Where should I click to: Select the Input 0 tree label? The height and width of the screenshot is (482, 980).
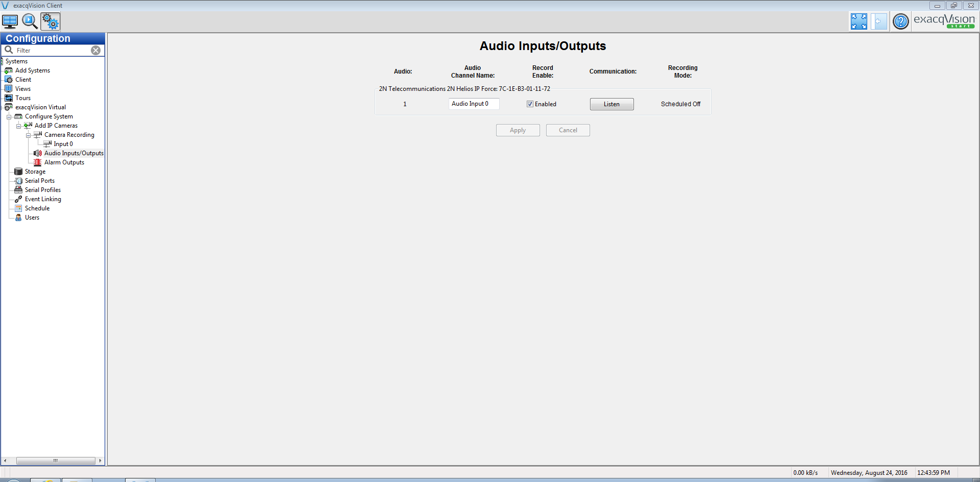pos(63,144)
